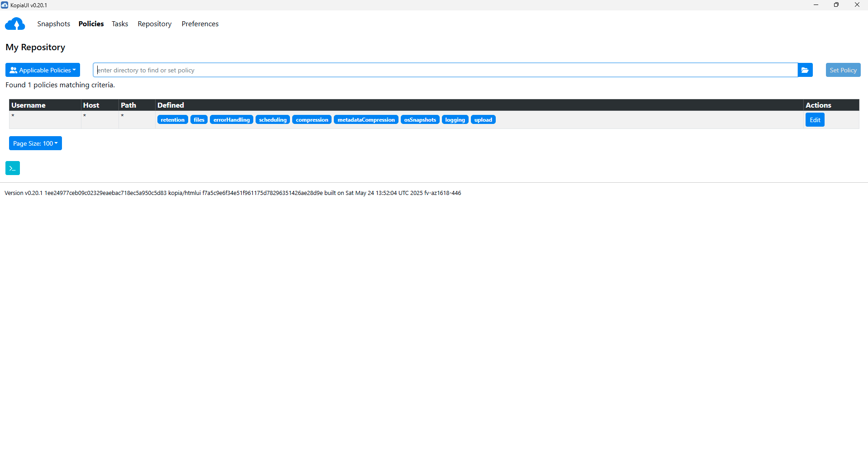This screenshot has height=465, width=868.
Task: Open the Preferences tab
Action: pyautogui.click(x=200, y=24)
